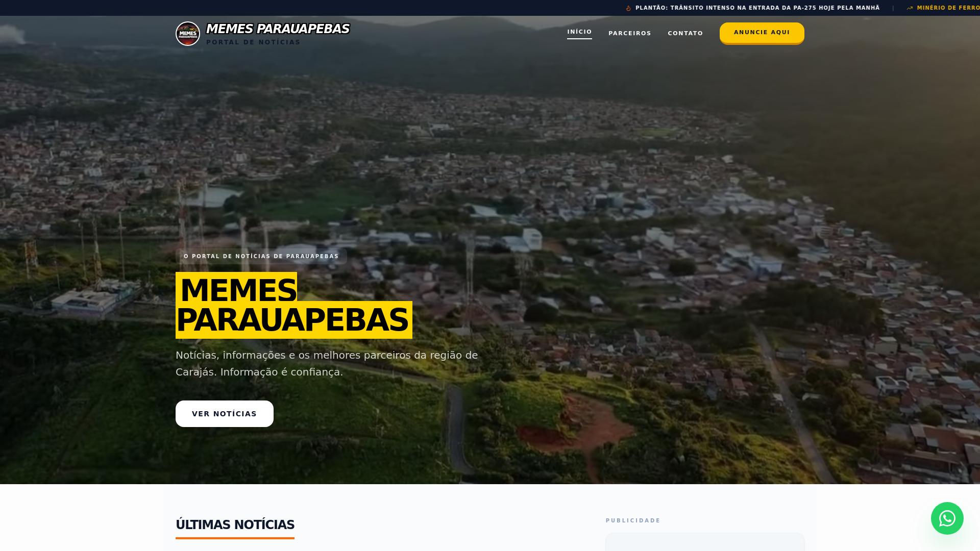
Task: Click the O PORTAL DE NOTÍCIAS DE PARAUAPEBAS badge
Action: [261, 256]
